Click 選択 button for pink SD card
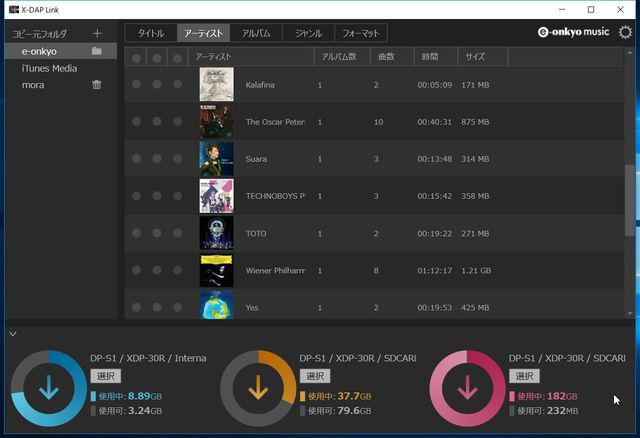640x438 pixels. 524,376
